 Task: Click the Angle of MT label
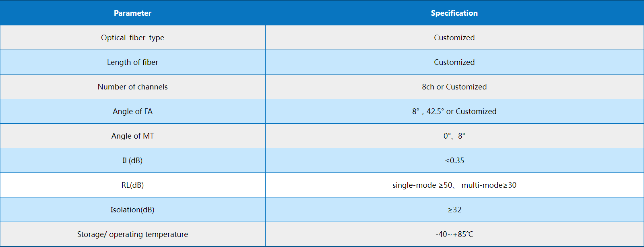132,136
